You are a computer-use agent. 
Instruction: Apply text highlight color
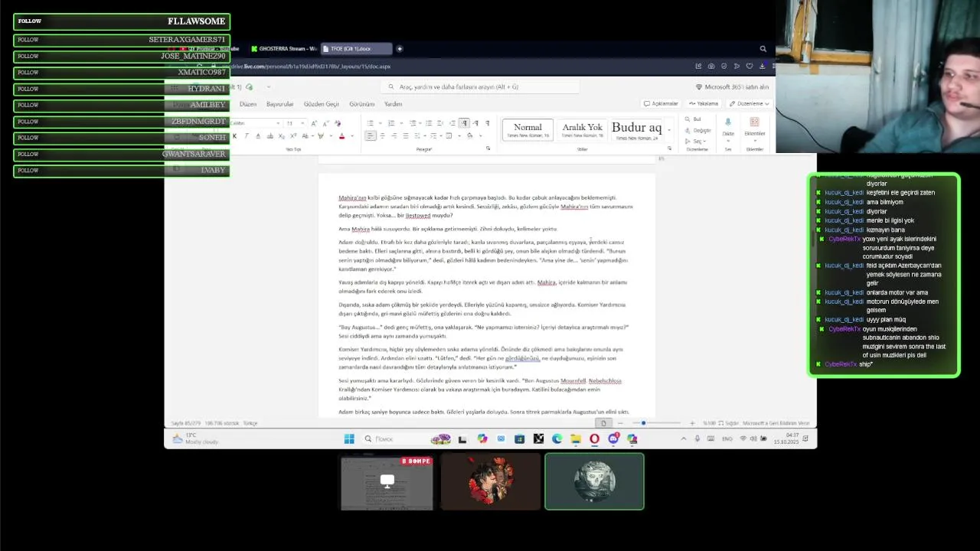pos(321,135)
